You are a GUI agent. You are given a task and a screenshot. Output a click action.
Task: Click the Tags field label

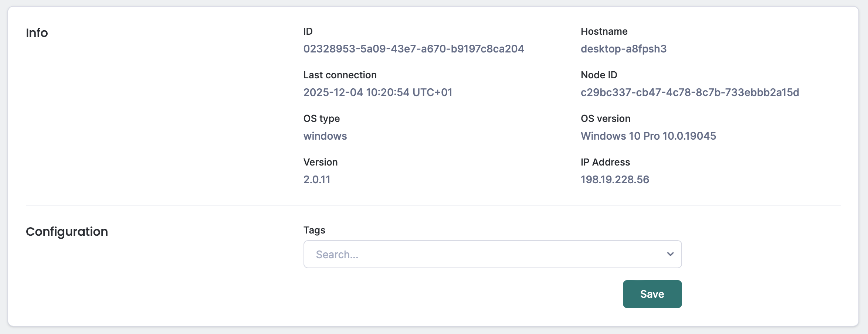click(x=314, y=230)
